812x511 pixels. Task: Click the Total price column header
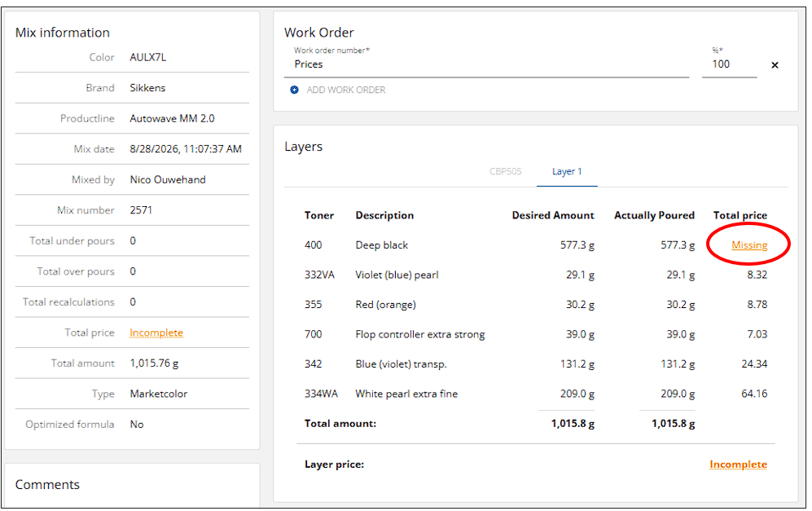[740, 216]
